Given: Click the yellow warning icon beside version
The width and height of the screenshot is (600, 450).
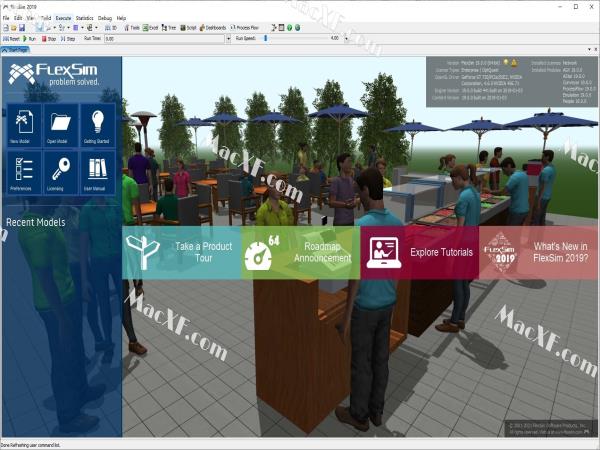Looking at the screenshot, I should click(x=514, y=62).
